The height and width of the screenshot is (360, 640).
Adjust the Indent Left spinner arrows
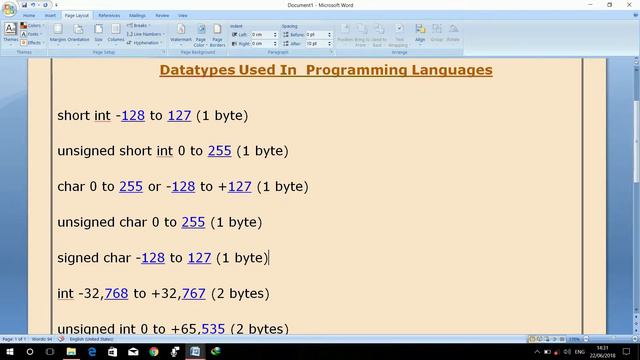[275, 35]
